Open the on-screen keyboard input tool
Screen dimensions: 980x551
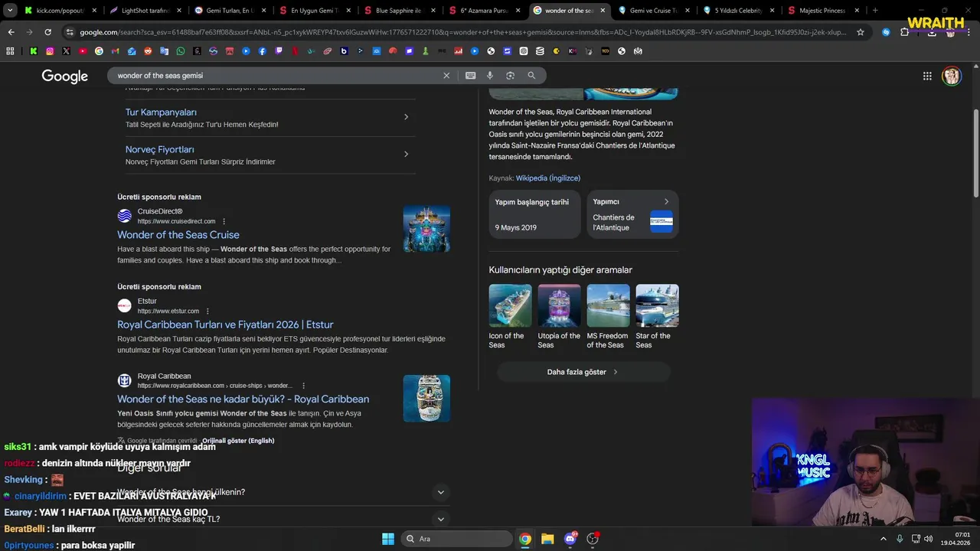470,75
